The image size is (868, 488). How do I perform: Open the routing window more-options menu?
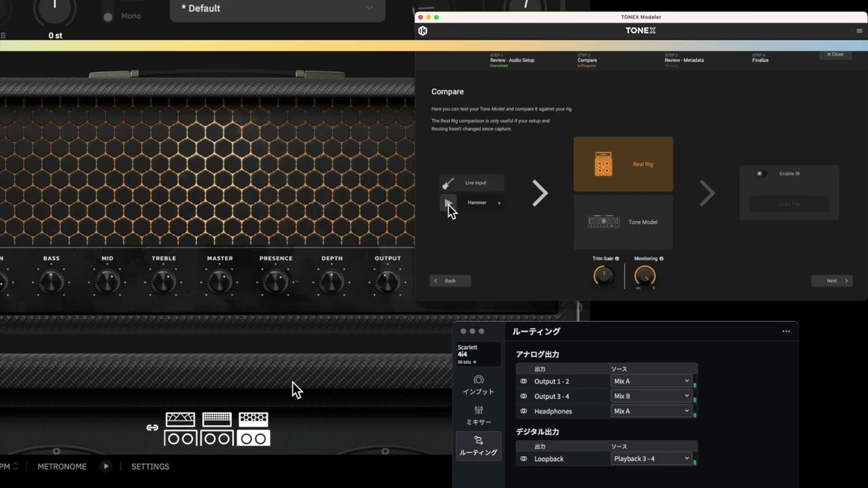click(x=786, y=331)
